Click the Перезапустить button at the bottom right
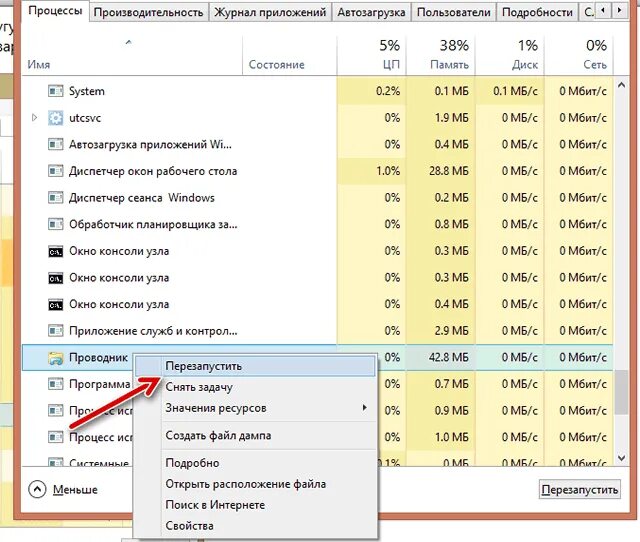This screenshot has width=640, height=542. click(580, 489)
